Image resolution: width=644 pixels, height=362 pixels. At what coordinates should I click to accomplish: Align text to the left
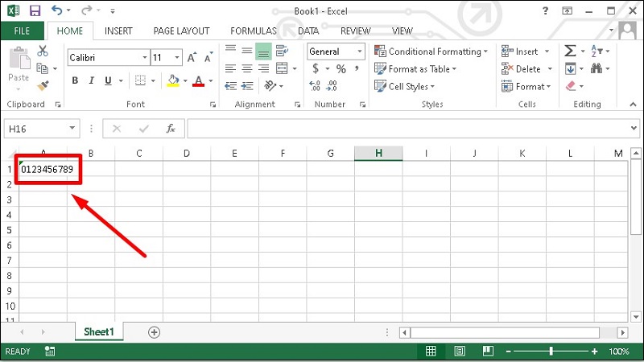[x=230, y=68]
